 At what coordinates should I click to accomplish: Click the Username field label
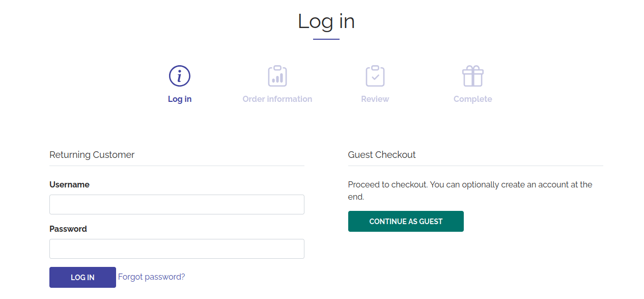[x=69, y=184]
